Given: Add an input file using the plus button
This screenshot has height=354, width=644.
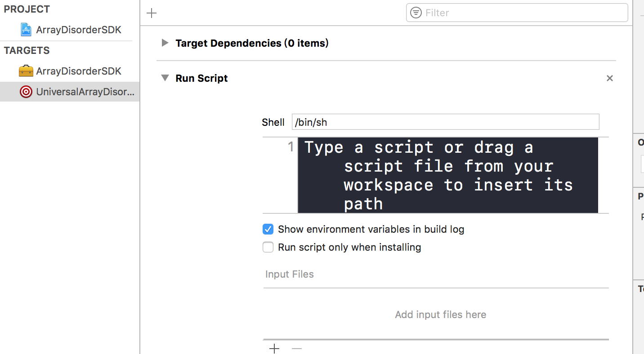Looking at the screenshot, I should 274,348.
